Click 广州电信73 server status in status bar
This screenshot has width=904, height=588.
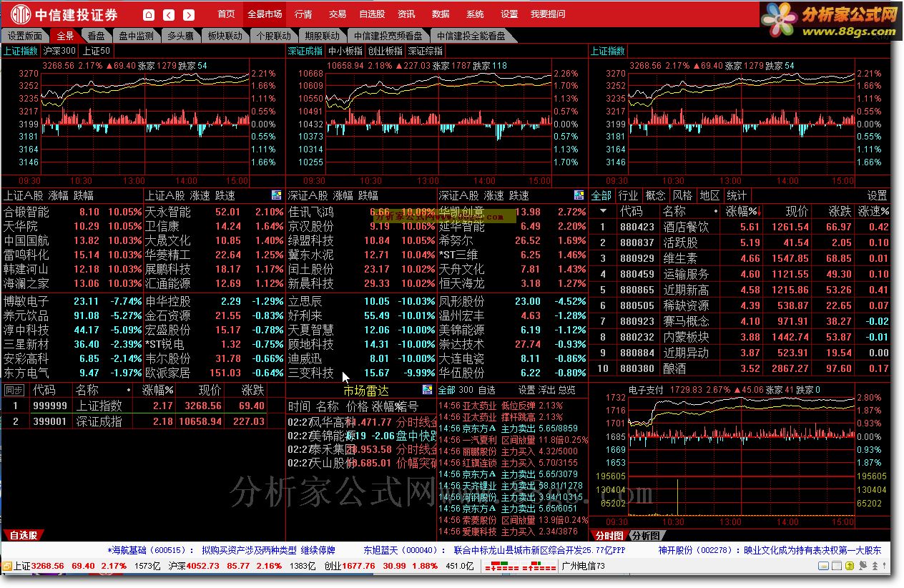584,566
